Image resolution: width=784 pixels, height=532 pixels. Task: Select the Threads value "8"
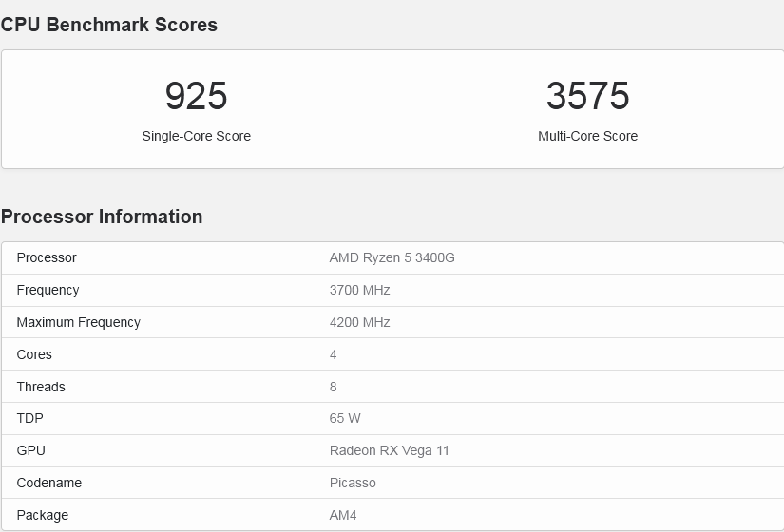[333, 387]
